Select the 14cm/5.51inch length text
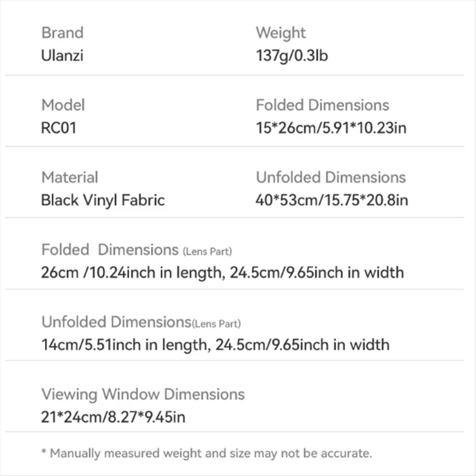The image size is (476, 476). pos(125,345)
